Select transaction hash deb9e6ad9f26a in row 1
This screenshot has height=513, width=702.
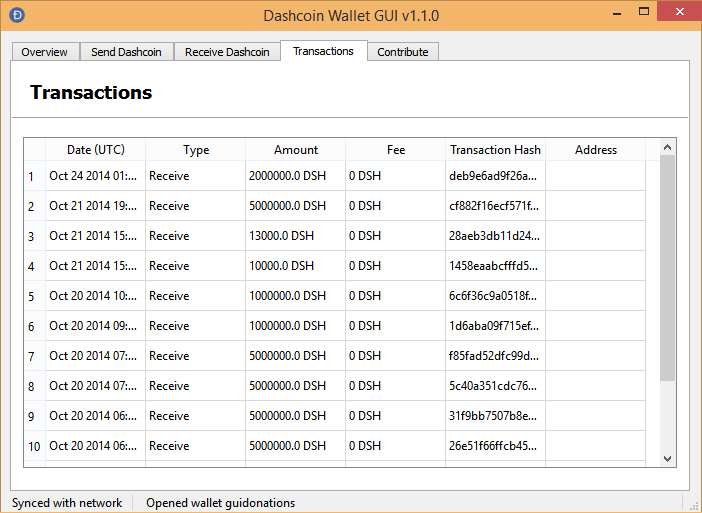pyautogui.click(x=494, y=176)
